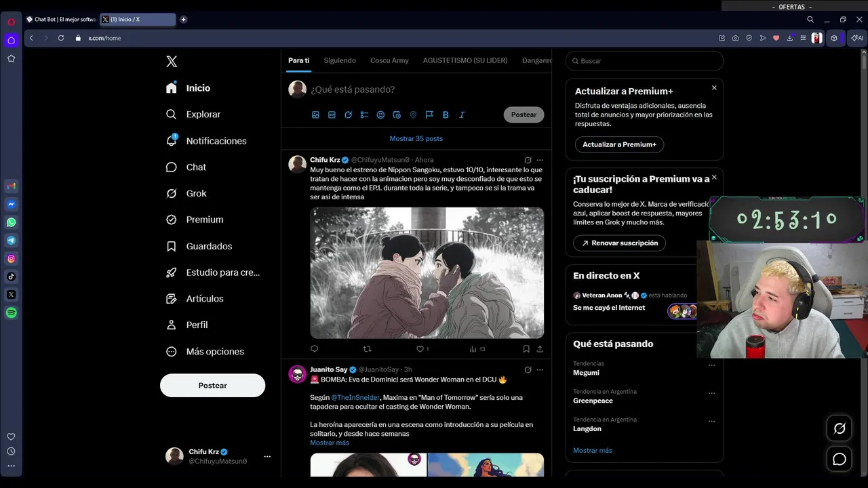
Task: Open the @TheInSneider mention link
Action: point(355,397)
